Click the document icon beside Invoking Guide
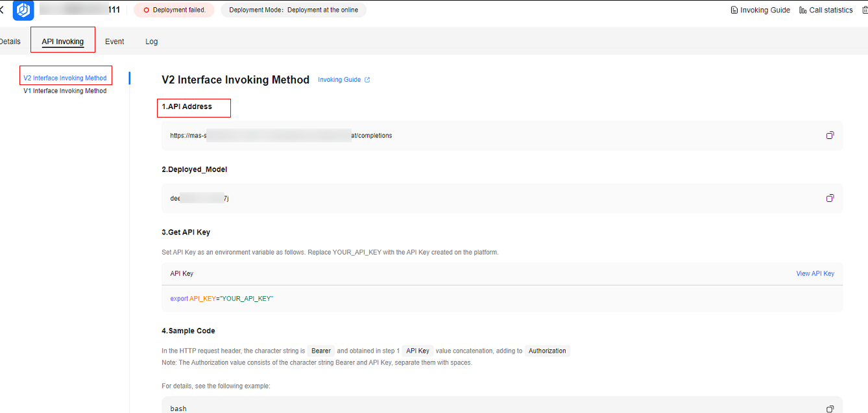868x413 pixels. [x=734, y=10]
